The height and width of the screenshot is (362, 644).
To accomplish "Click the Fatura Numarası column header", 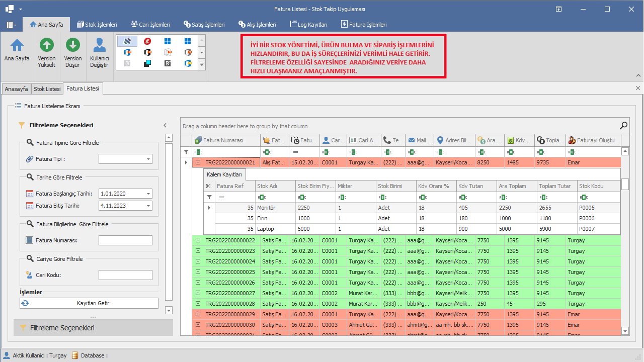I will (x=226, y=140).
